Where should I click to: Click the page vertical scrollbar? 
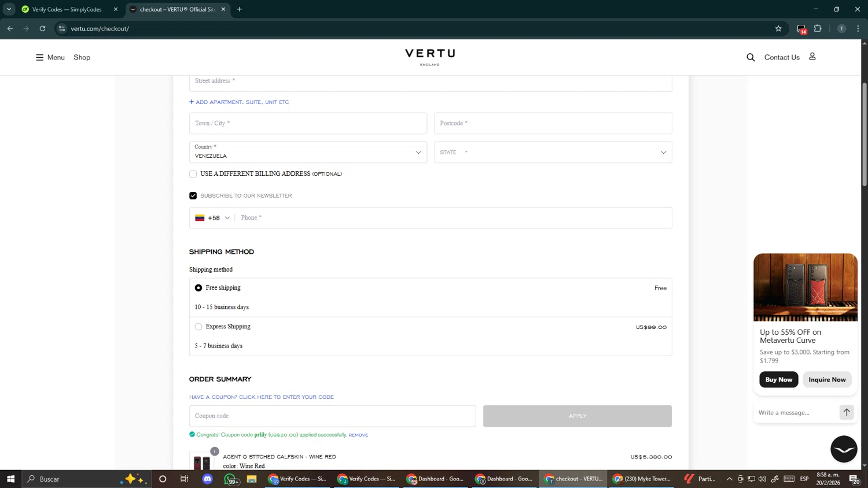865,135
